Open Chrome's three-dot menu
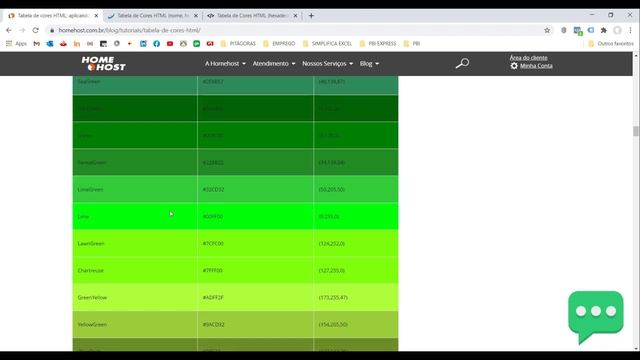 pyautogui.click(x=631, y=30)
